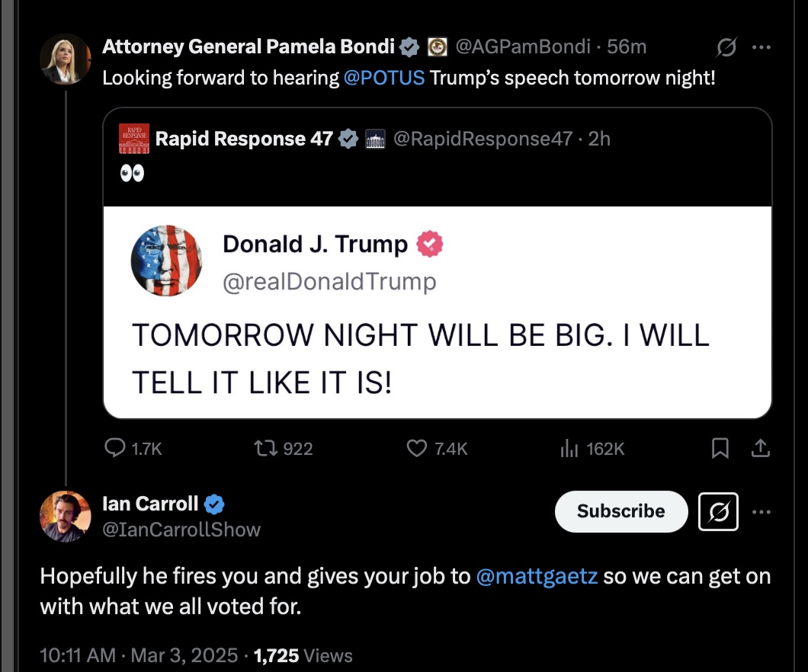Click the Attorney General Pamela Bondi name
This screenshot has width=808, height=672.
click(248, 47)
